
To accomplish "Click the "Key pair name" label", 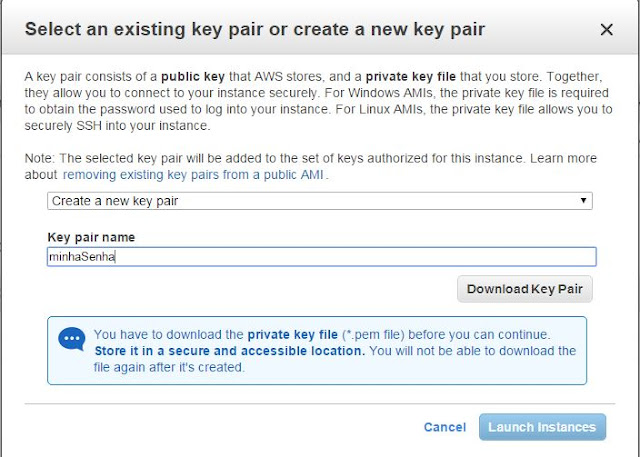I will (x=91, y=237).
